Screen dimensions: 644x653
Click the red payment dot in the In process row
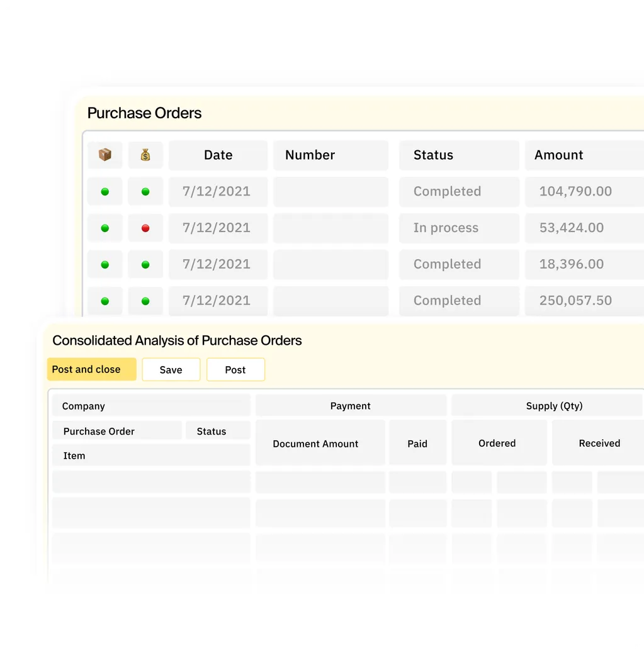[x=145, y=228]
